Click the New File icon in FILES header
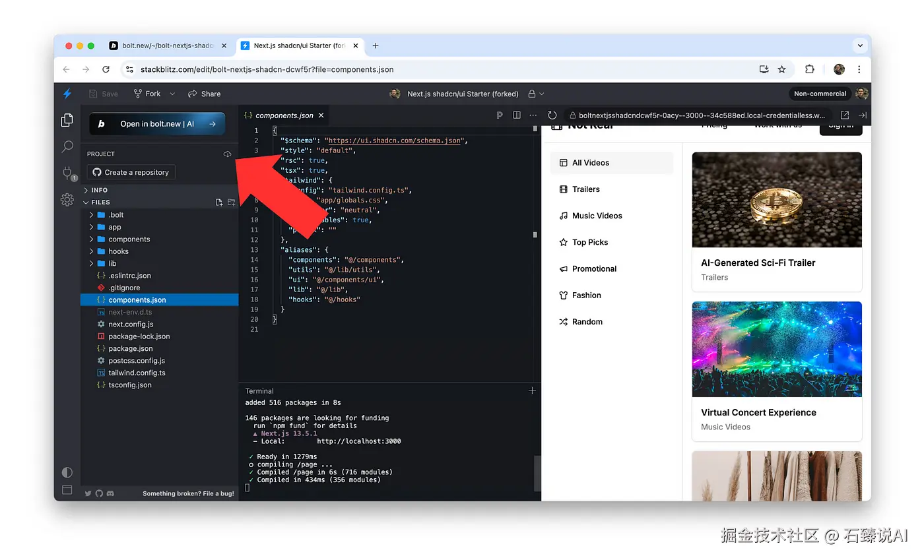The width and height of the screenshot is (924, 560). 219,202
